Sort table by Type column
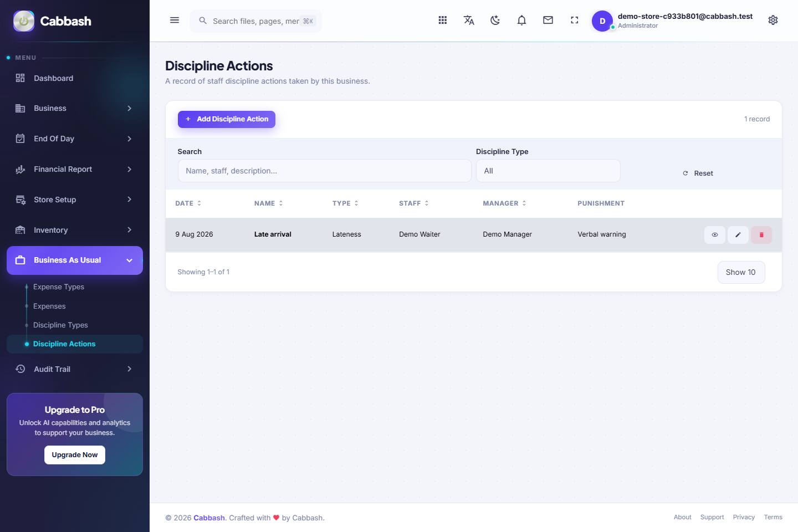 click(x=345, y=203)
